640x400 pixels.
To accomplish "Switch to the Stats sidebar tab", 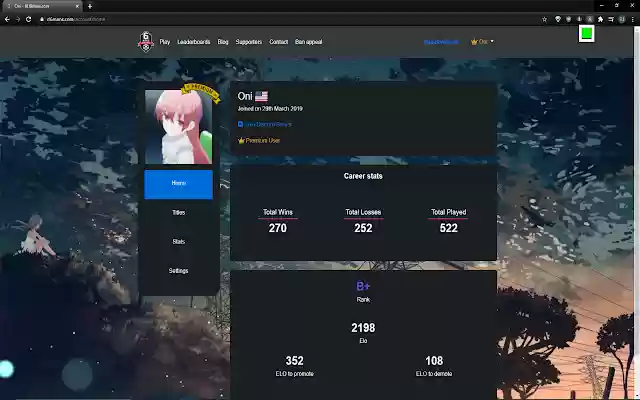I will pyautogui.click(x=178, y=242).
